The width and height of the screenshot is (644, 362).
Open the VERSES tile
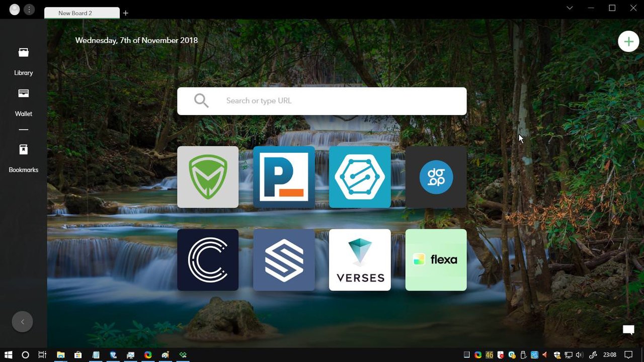point(360,260)
